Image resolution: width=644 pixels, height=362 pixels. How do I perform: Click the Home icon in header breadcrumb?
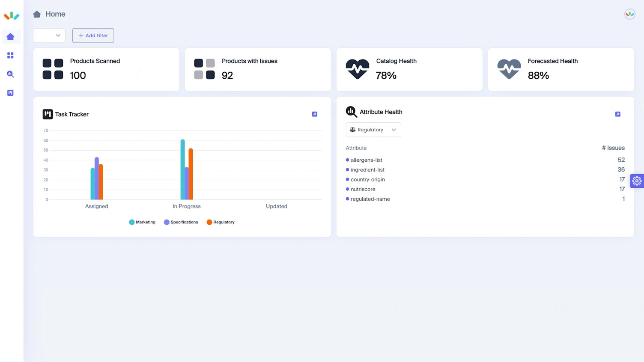coord(37,14)
